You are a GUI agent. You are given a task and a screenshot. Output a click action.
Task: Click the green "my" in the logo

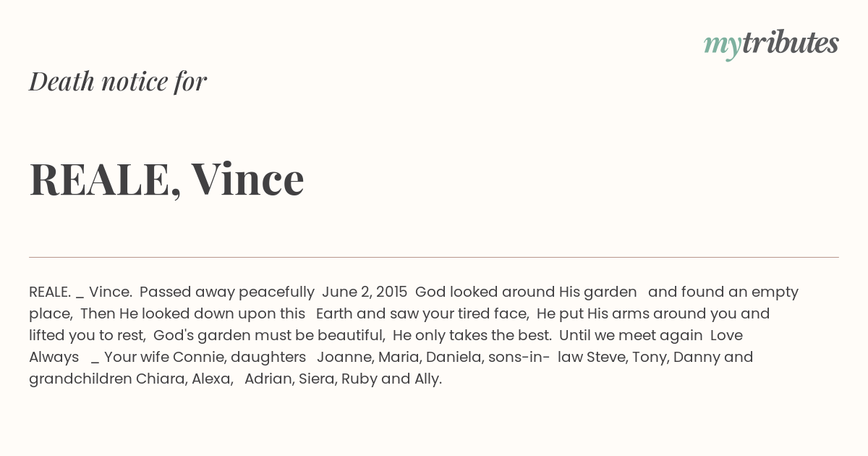coord(722,46)
